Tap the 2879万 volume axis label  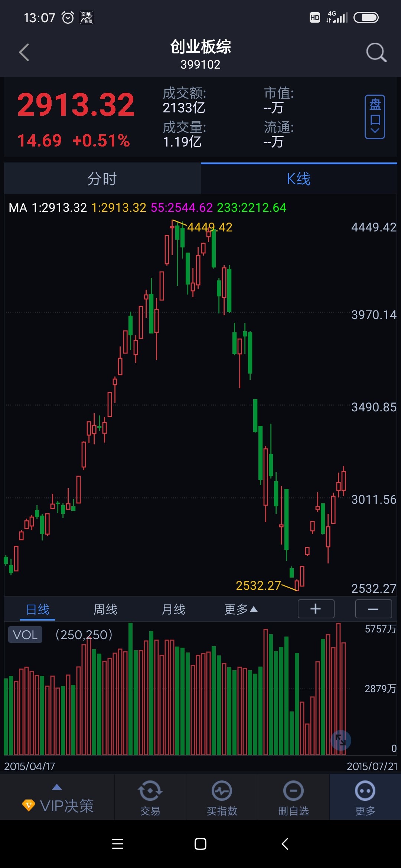click(381, 689)
